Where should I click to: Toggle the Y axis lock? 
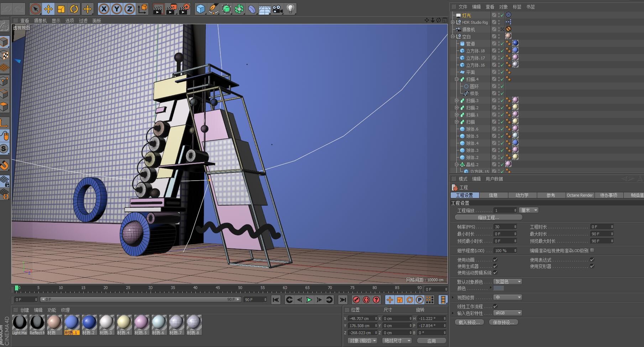(x=116, y=9)
